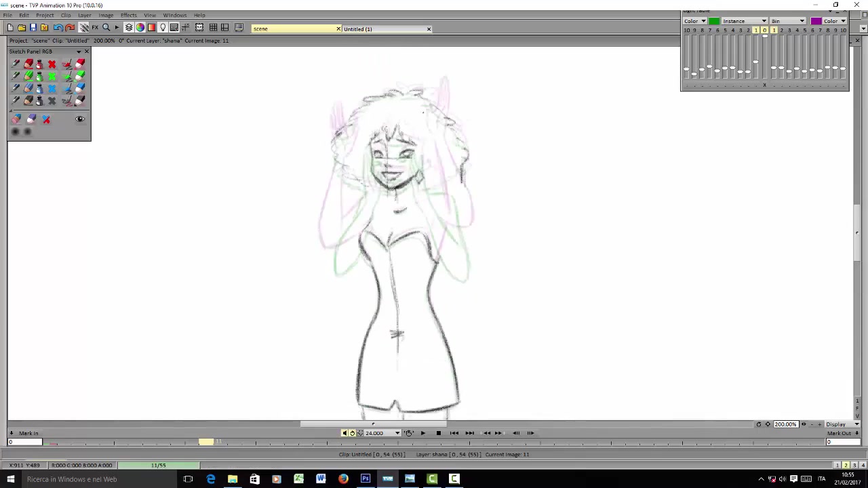Open the Sketch Panel RGB options arrow

tap(79, 52)
